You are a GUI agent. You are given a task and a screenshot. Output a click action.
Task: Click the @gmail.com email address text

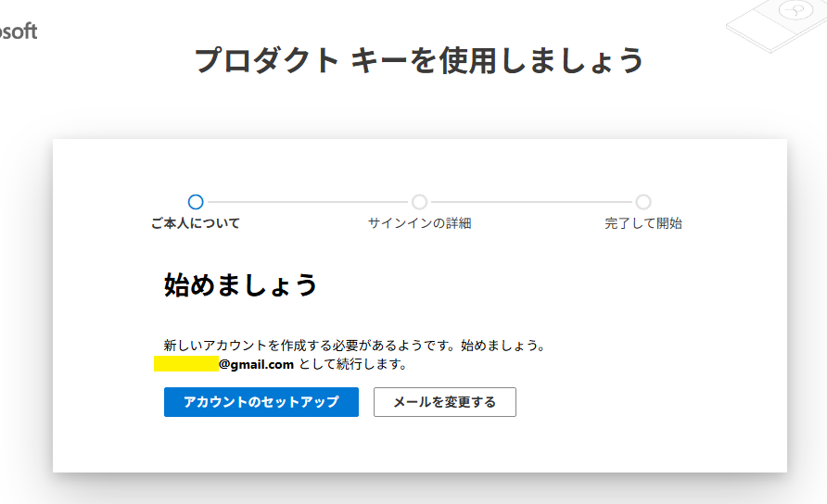tap(257, 364)
